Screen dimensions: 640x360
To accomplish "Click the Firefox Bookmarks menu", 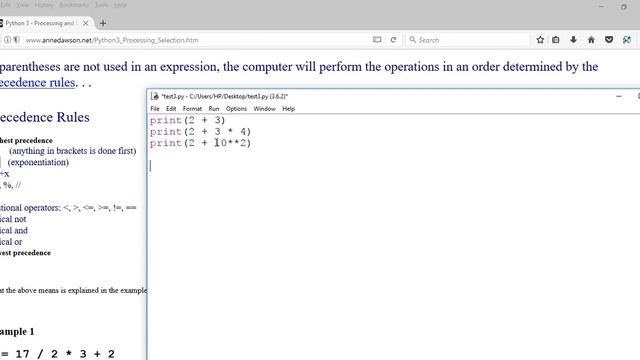I will tap(74, 5).
